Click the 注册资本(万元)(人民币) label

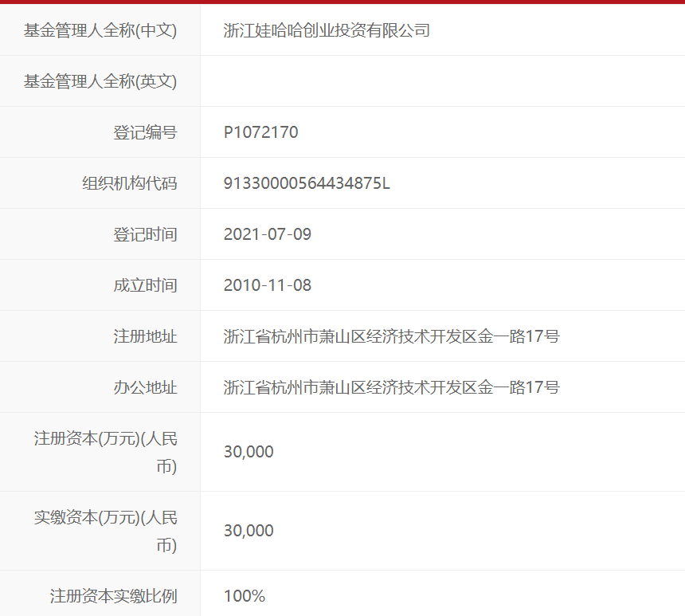tap(106, 452)
